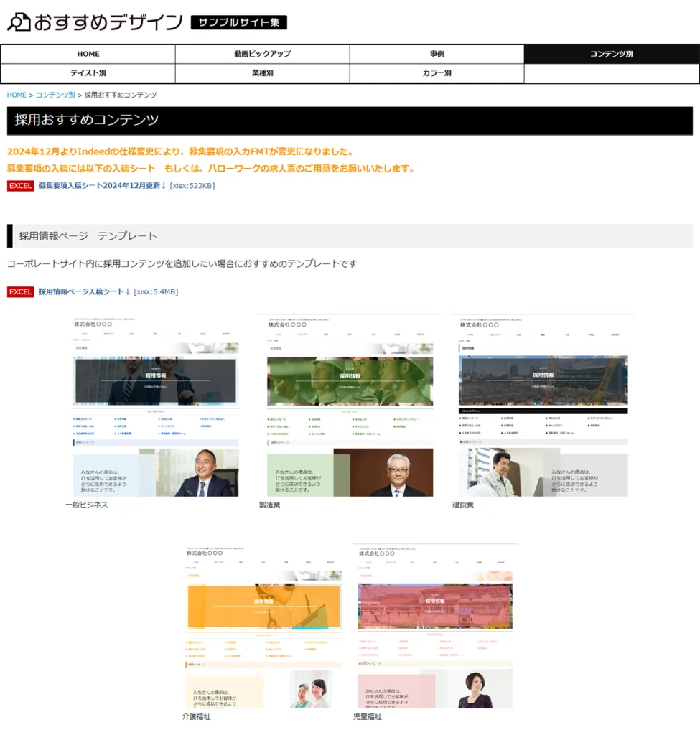This screenshot has height=735, width=700.
Task: View the orange 介護福祉 template thumbnail
Action: coord(263,626)
